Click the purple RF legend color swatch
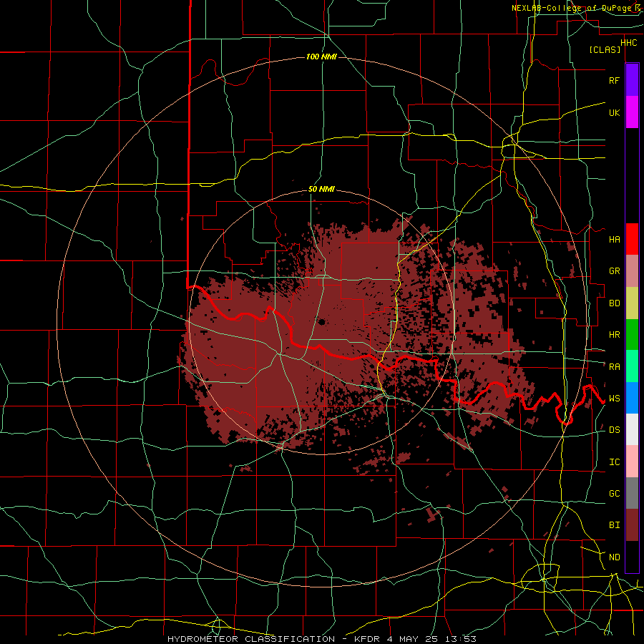 (632, 80)
